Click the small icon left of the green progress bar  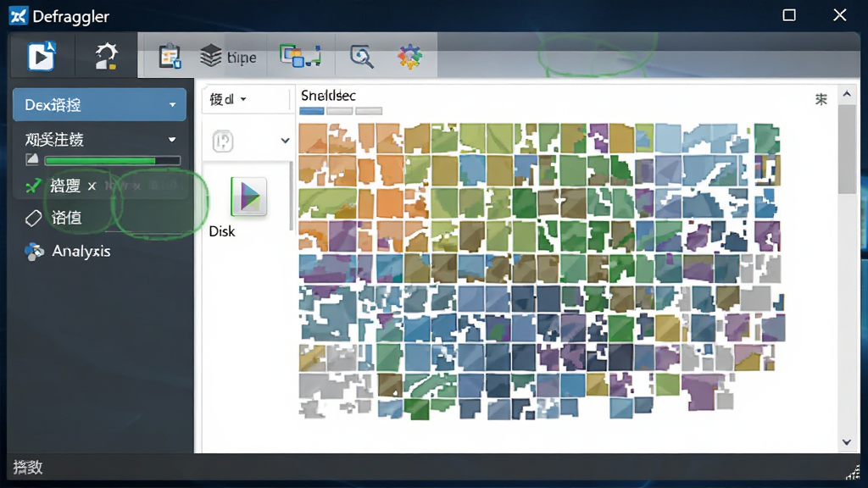[32, 160]
